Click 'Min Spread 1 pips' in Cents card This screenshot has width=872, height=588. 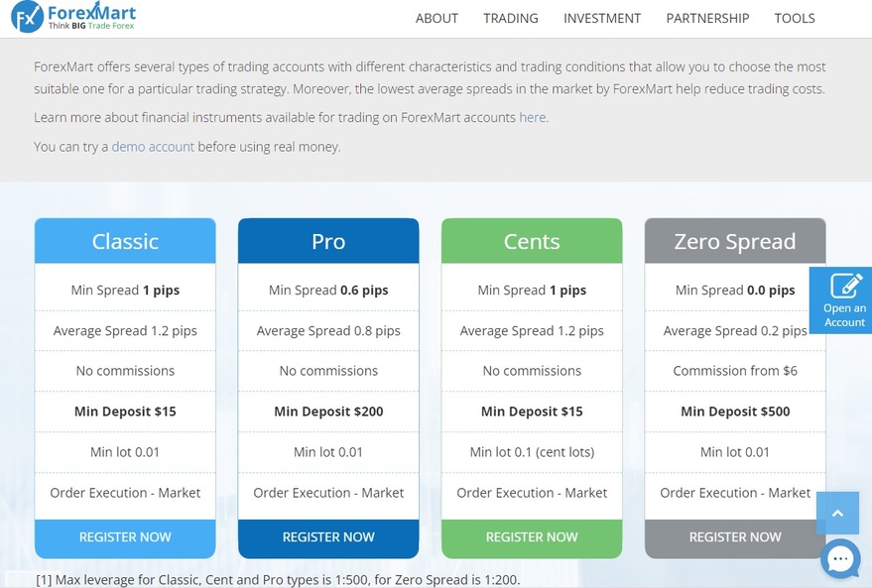pyautogui.click(x=532, y=291)
